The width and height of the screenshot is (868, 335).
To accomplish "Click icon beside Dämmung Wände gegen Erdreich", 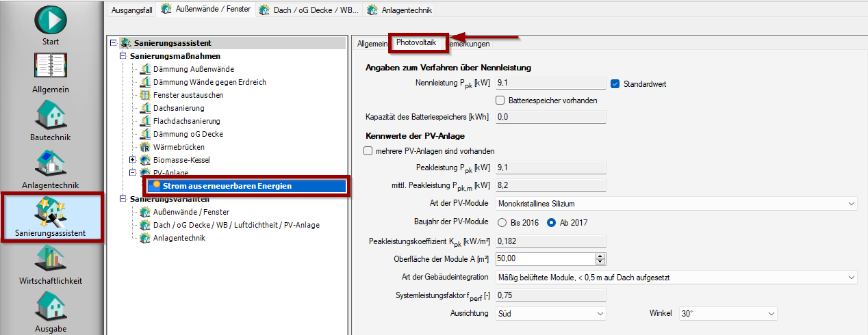I will click(144, 82).
